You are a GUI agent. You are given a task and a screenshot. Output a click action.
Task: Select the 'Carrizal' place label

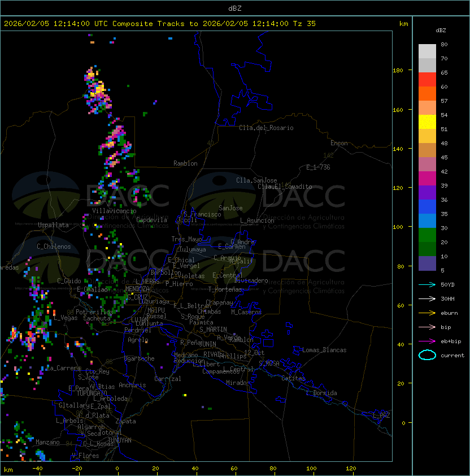[167, 379]
